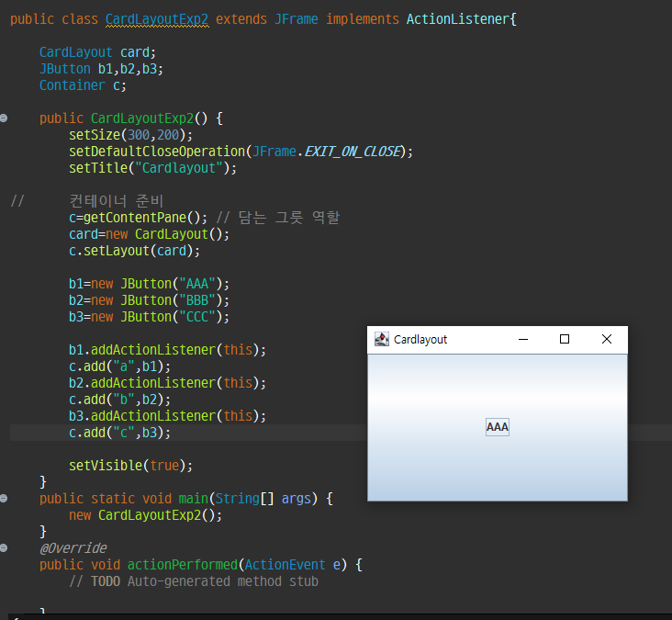Click the actionPerformed method name
The image size is (672, 620).
[182, 565]
